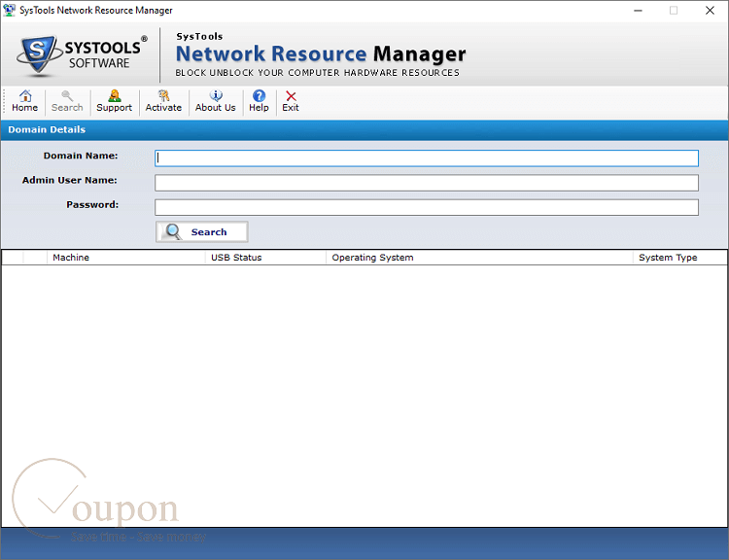The width and height of the screenshot is (729, 560).
Task: Click the Admin User Name field
Action: [427, 183]
